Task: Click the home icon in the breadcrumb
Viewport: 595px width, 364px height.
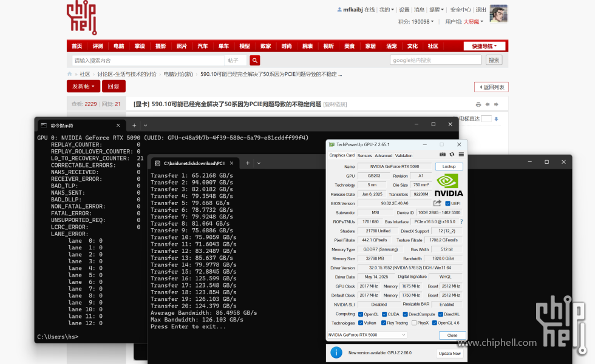Action: point(69,74)
